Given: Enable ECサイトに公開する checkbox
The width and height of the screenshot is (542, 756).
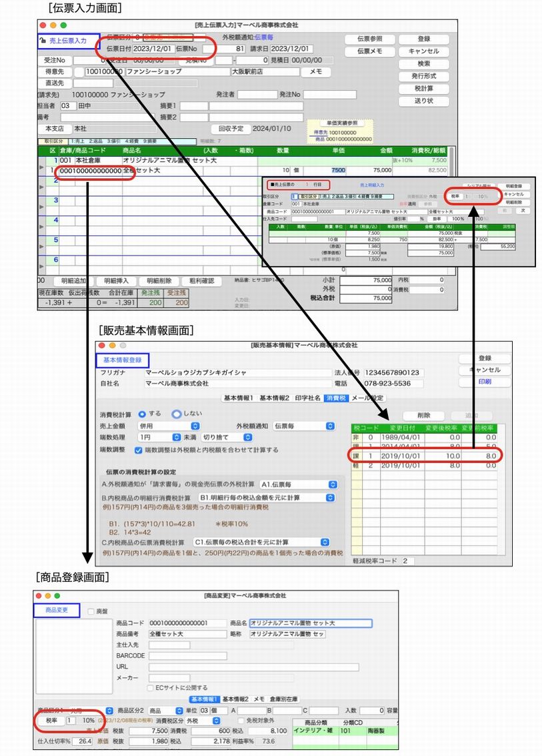Looking at the screenshot, I should click(151, 688).
